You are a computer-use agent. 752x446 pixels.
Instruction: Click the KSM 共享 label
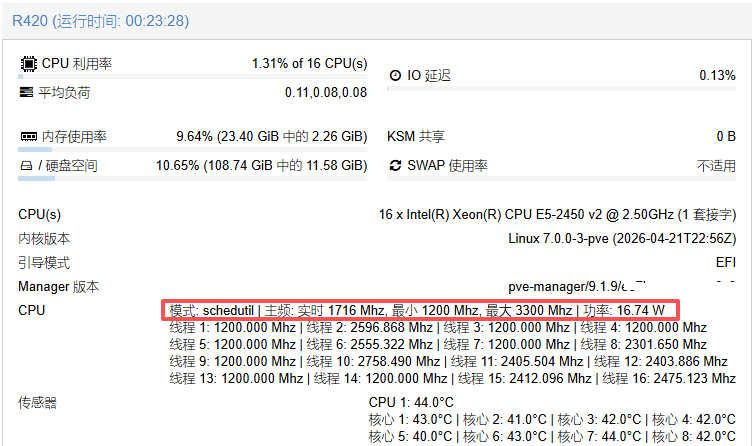point(416,137)
